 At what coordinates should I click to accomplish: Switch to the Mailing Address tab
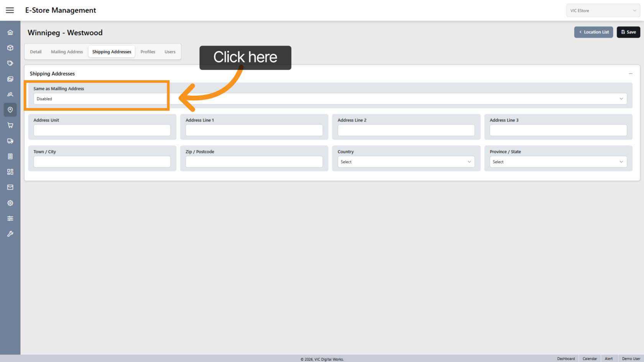tap(67, 52)
